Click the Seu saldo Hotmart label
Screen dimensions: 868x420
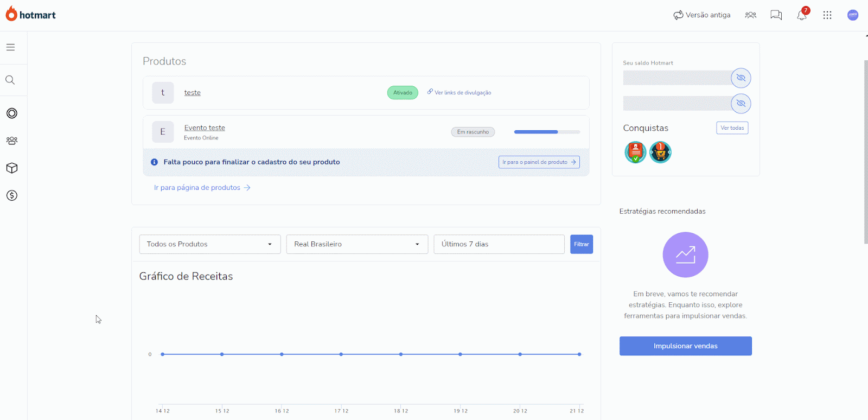pyautogui.click(x=648, y=63)
